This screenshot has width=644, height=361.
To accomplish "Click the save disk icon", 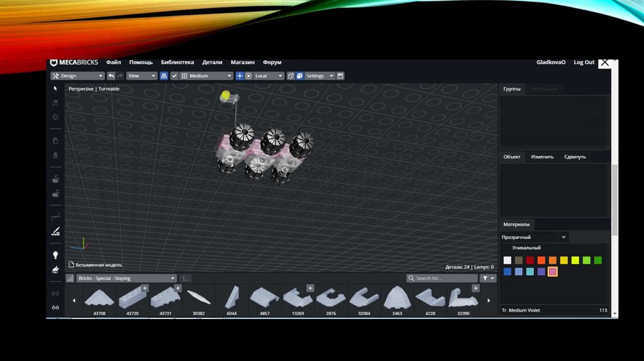I will 340,76.
